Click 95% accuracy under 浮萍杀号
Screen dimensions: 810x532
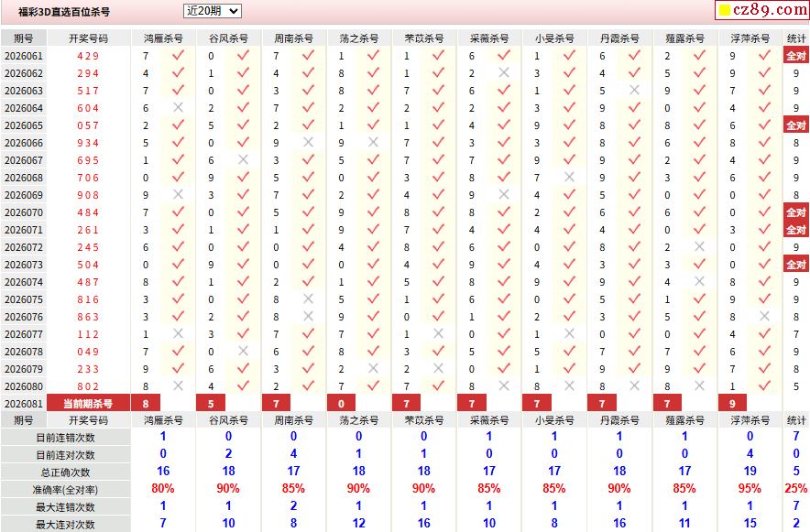coord(750,488)
